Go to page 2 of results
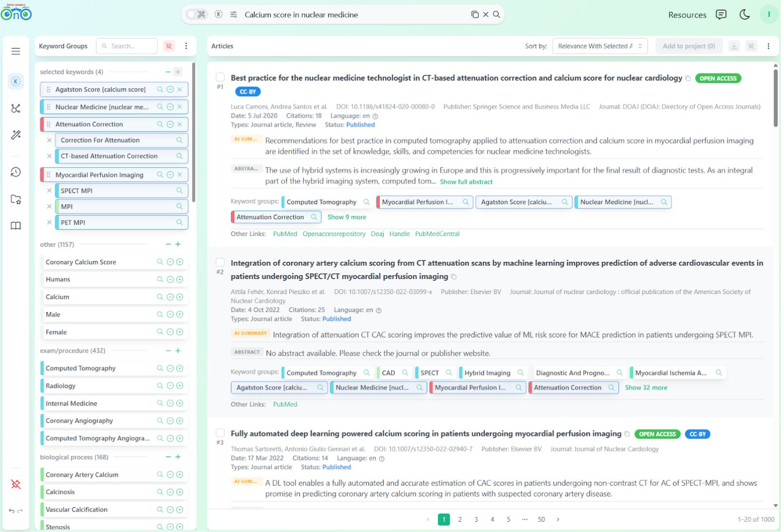Image resolution: width=781 pixels, height=532 pixels. coord(460,519)
